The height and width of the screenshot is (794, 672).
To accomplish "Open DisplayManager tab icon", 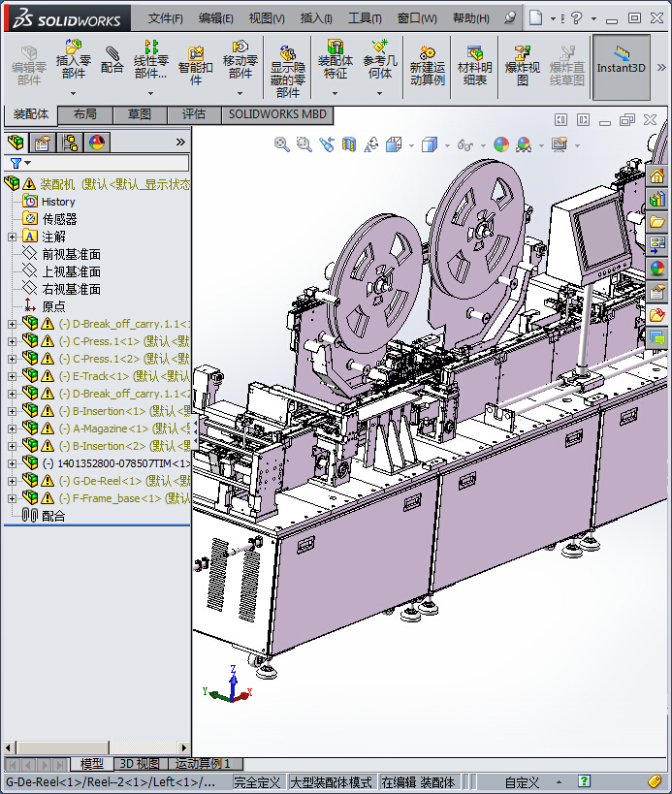I will tap(97, 143).
